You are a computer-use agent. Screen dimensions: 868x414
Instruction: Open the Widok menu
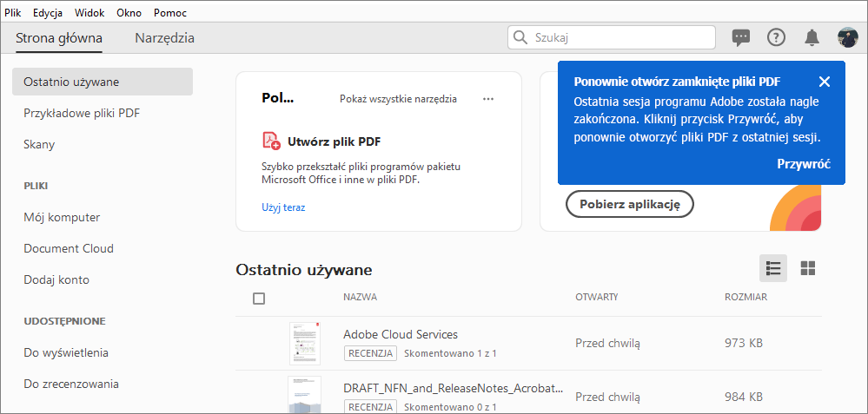pyautogui.click(x=89, y=13)
